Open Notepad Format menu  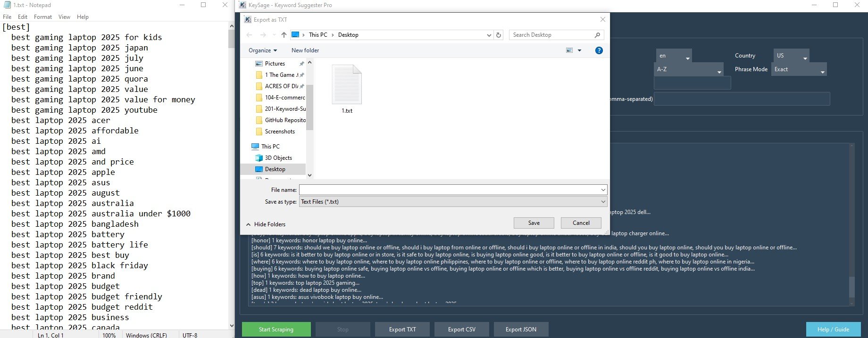pos(43,17)
